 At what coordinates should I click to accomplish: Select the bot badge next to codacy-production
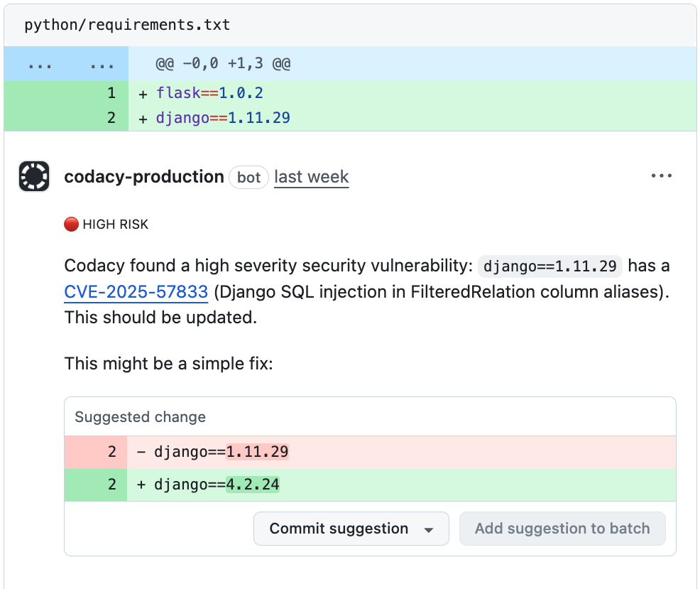point(248,178)
